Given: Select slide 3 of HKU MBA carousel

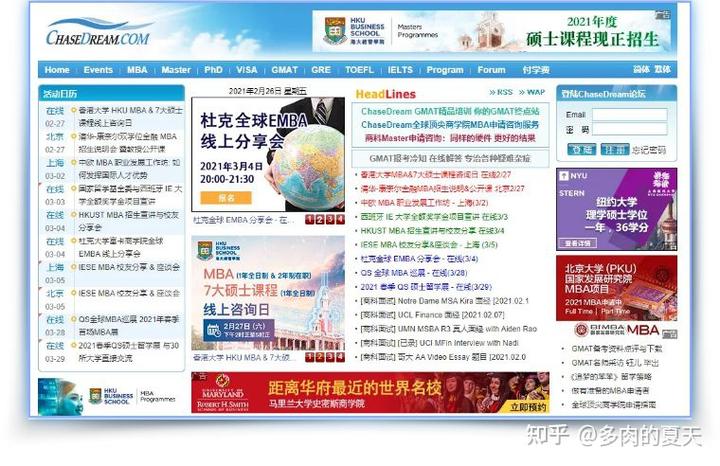Looking at the screenshot, I should [x=330, y=357].
